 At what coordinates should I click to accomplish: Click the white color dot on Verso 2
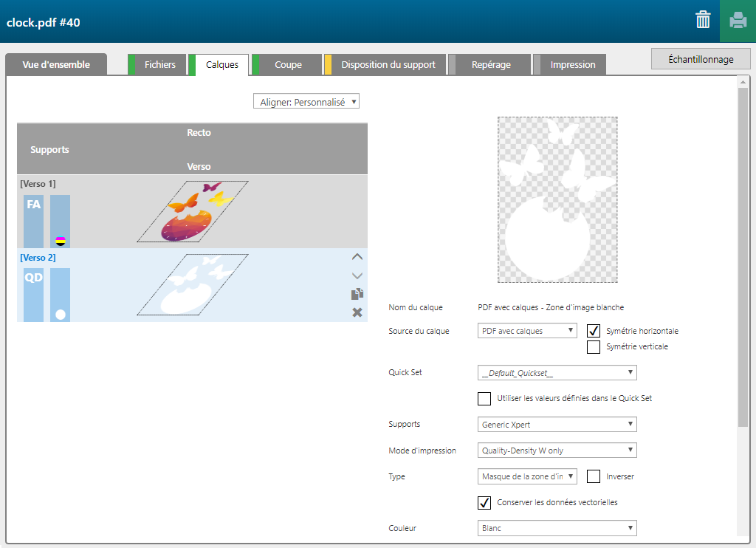click(x=61, y=315)
